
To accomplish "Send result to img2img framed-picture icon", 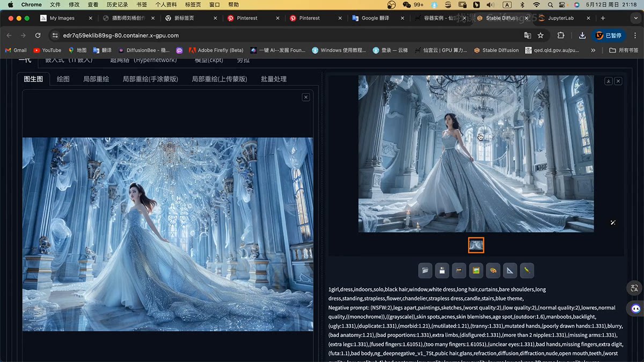I will tap(475, 270).
